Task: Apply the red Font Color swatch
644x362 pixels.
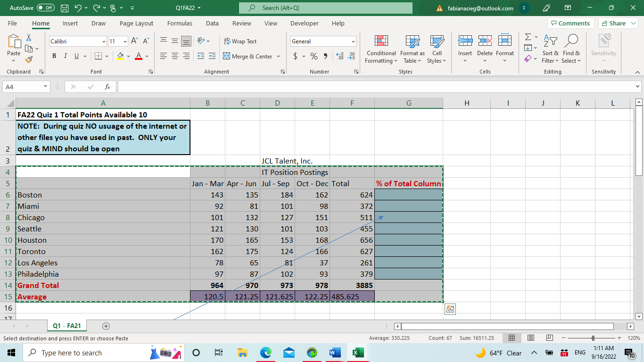Action: tap(139, 56)
